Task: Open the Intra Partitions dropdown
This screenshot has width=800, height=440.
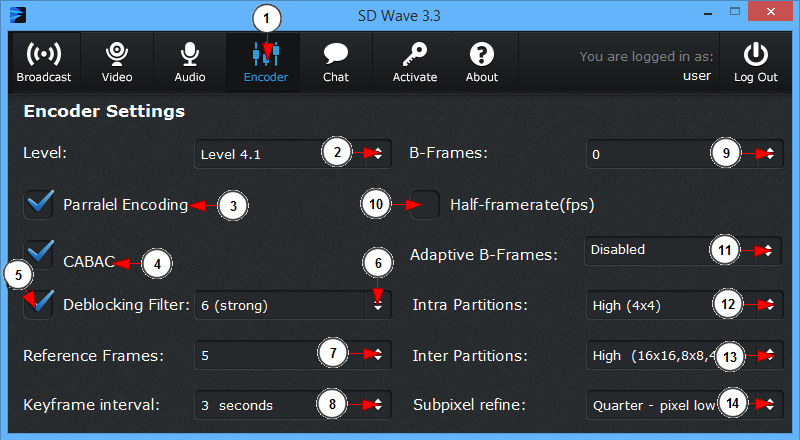Action: pos(685,305)
